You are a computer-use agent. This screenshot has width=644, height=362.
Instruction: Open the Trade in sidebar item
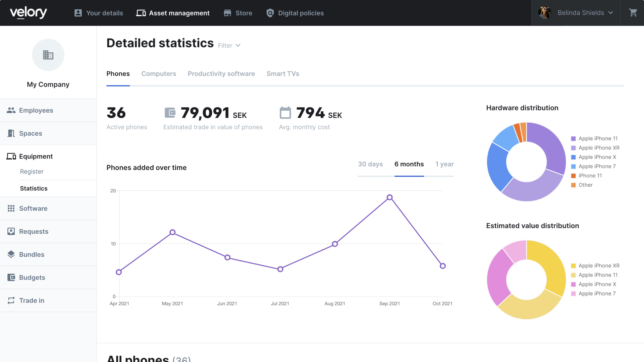click(x=48, y=300)
